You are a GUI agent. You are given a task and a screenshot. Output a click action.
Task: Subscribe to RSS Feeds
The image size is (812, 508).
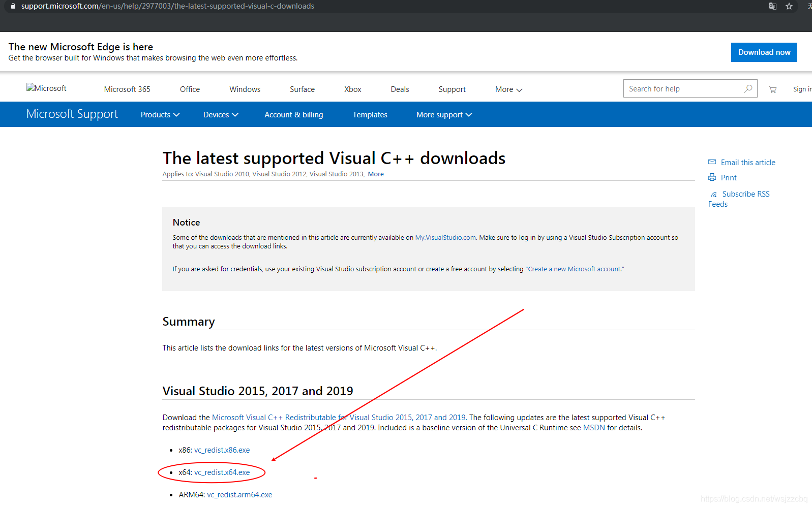click(x=739, y=199)
